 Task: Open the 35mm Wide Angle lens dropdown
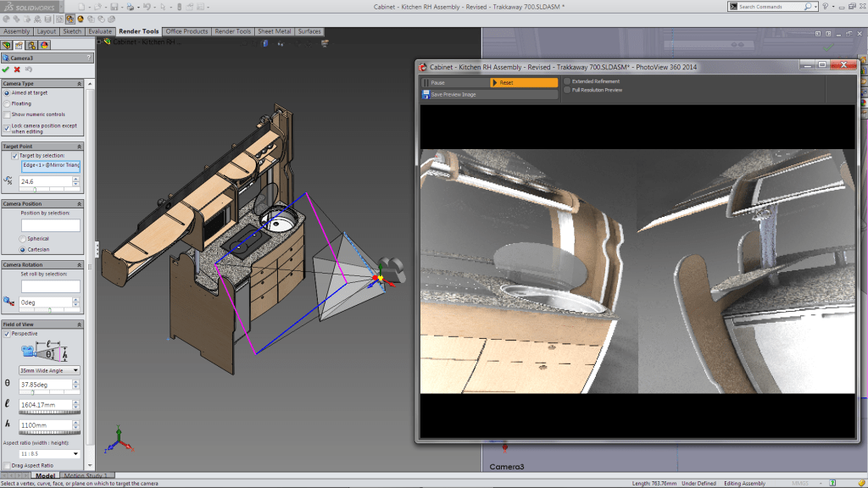(x=51, y=370)
